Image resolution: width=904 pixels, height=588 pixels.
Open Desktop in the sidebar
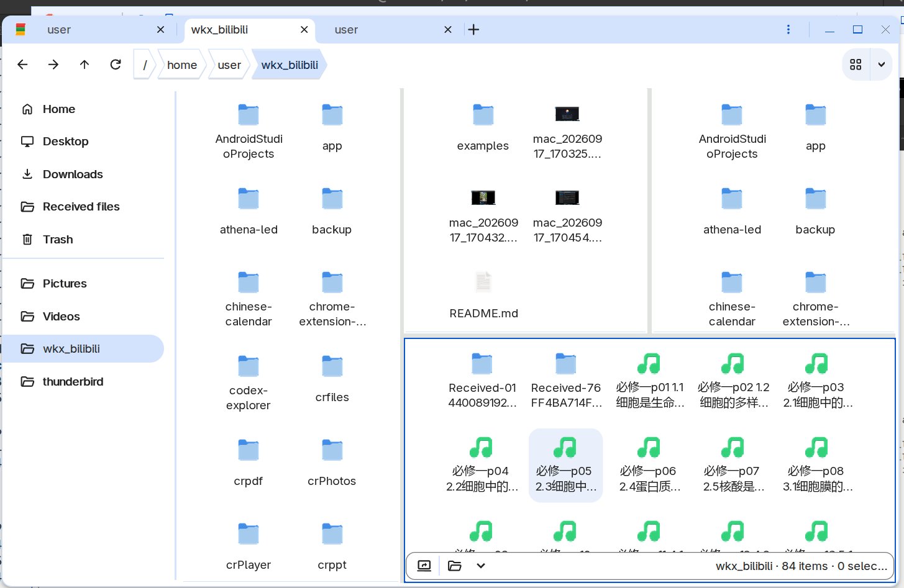point(83,142)
